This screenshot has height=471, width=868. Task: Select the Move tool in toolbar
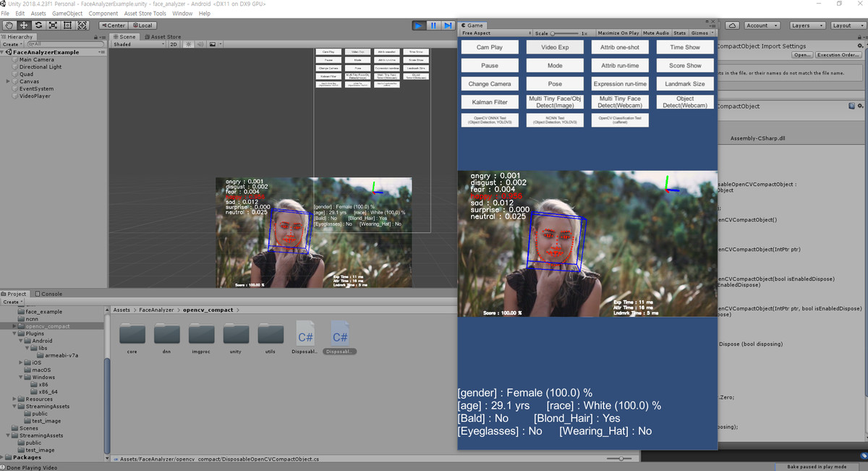pos(24,25)
